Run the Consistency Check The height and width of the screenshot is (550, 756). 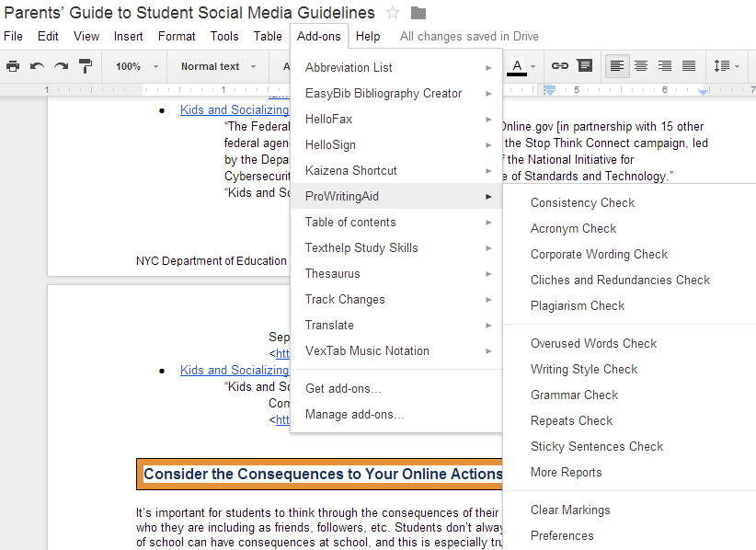629,203
